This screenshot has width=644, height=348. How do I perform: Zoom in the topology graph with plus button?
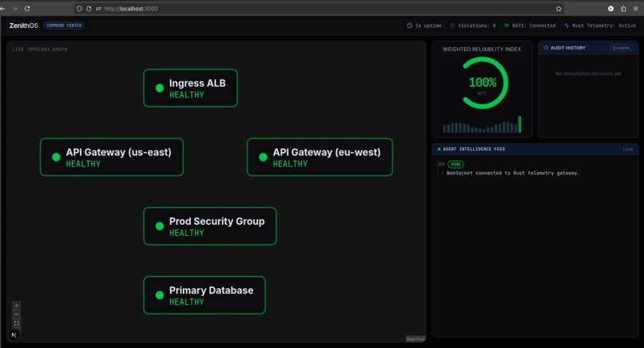pyautogui.click(x=17, y=306)
